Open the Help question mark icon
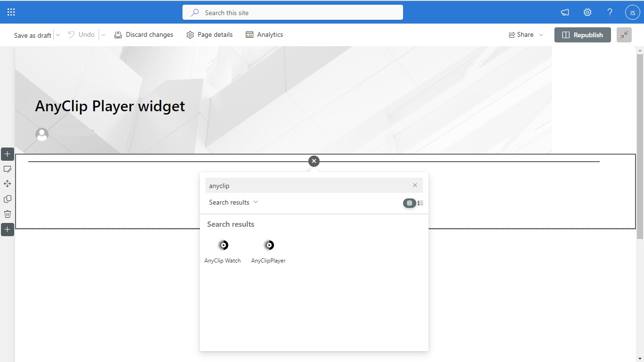Image resolution: width=644 pixels, height=362 pixels. click(610, 13)
